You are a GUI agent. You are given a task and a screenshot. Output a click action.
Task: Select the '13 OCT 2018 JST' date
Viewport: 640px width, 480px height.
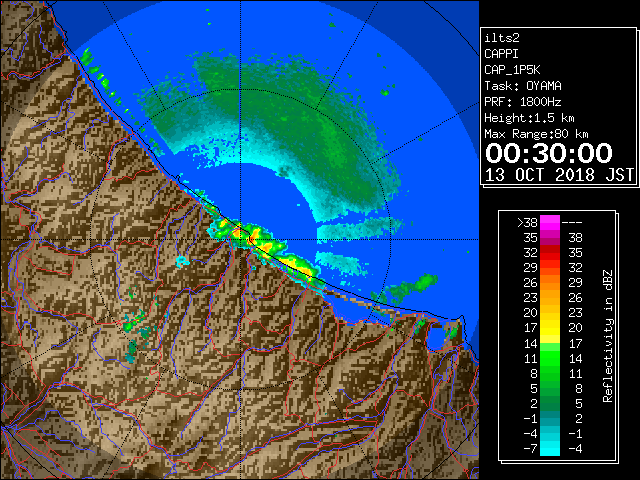pyautogui.click(x=559, y=175)
